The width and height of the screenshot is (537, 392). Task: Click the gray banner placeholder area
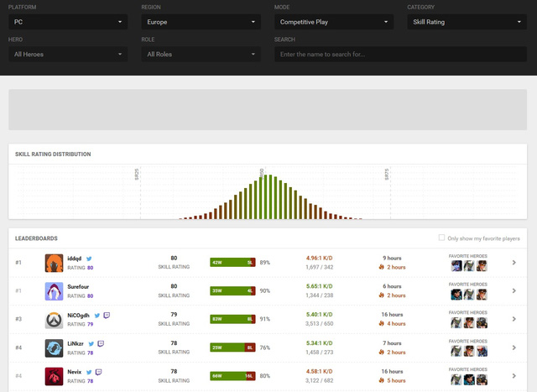click(268, 110)
